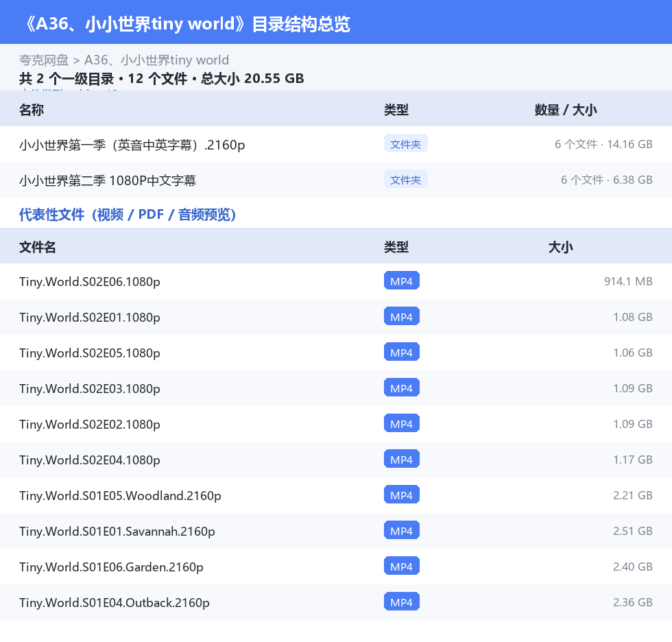Click the MP4 badge for S02E03
Viewport: 672px width, 642px height.
point(402,388)
